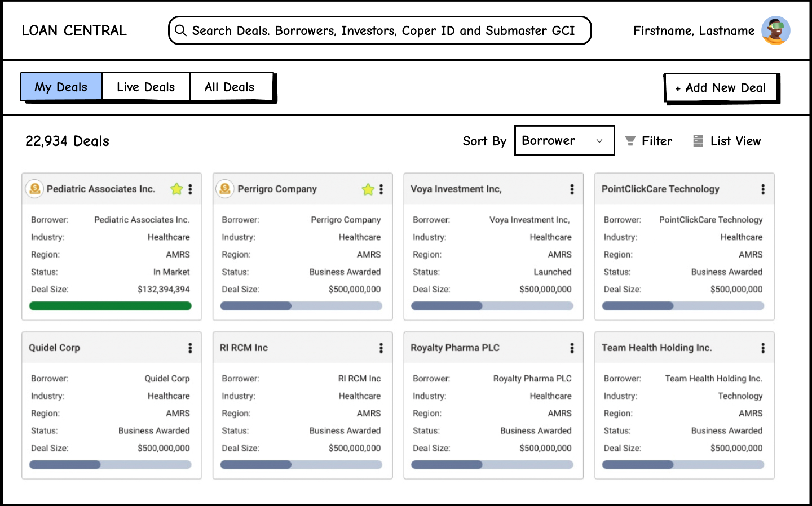Expand Team Health Holding options menu
812x506 pixels.
tap(763, 348)
